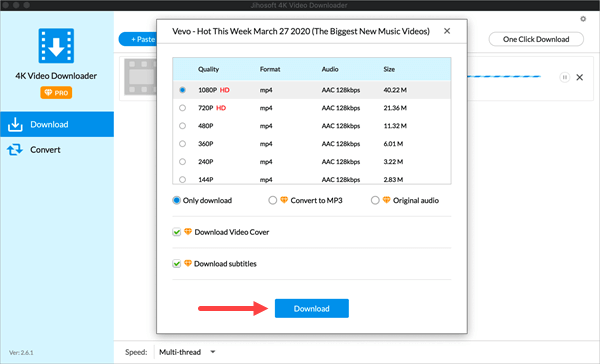Select 1080P HD quality option
Screen dimensions: 600x364
(183, 90)
